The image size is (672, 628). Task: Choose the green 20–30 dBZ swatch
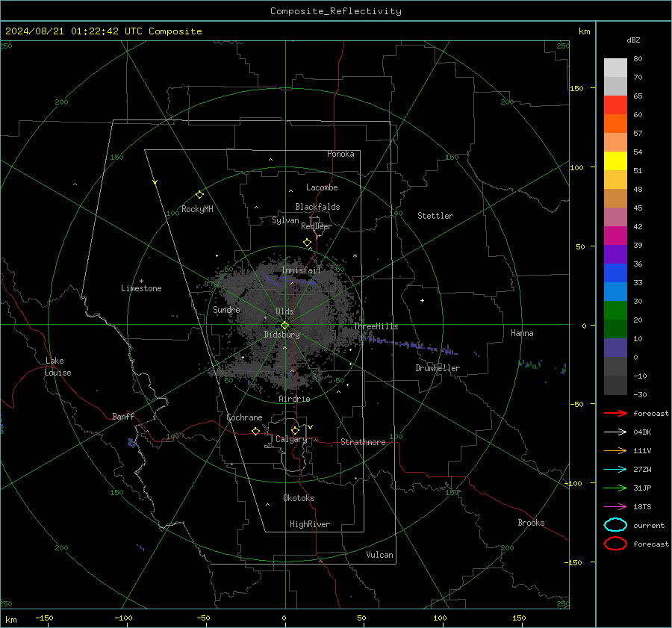[x=615, y=311]
